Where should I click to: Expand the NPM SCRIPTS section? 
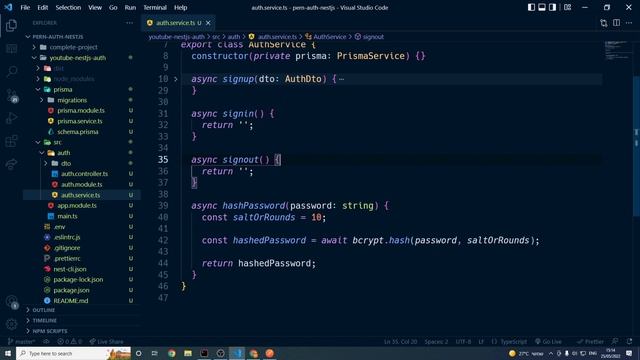tap(82, 331)
